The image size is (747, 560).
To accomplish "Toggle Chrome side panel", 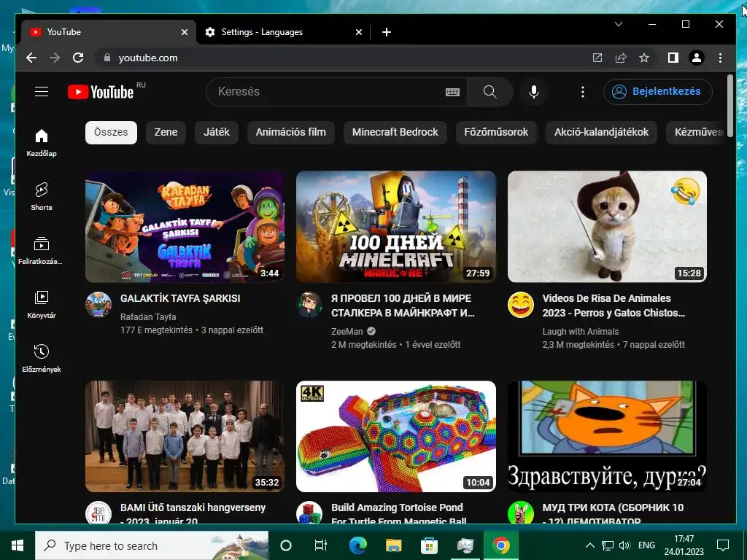I will tap(673, 58).
